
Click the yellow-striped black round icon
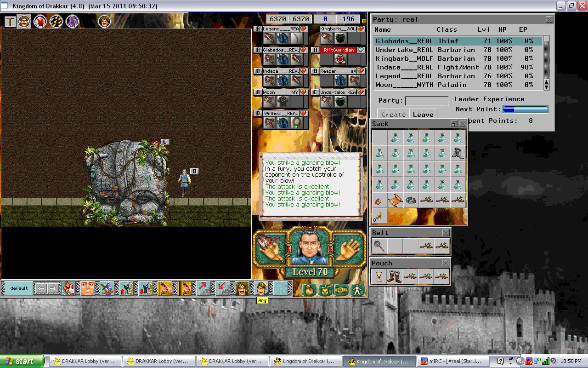click(x=56, y=21)
